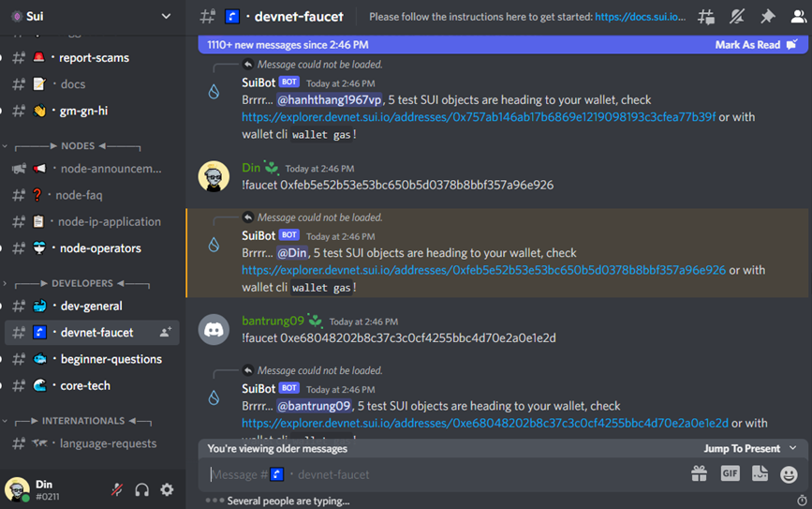Open the node-faq channel

[x=92, y=195]
